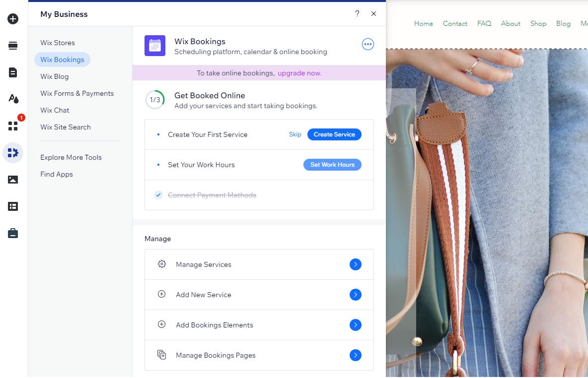This screenshot has height=378, width=588.
Task: Click the Connect Payment Methods text
Action: click(212, 195)
